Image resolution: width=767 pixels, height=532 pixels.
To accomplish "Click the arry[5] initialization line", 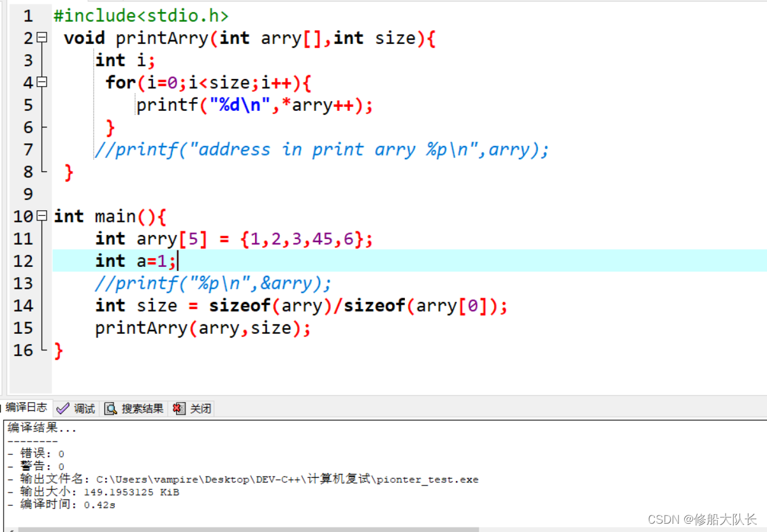I will 234,239.
